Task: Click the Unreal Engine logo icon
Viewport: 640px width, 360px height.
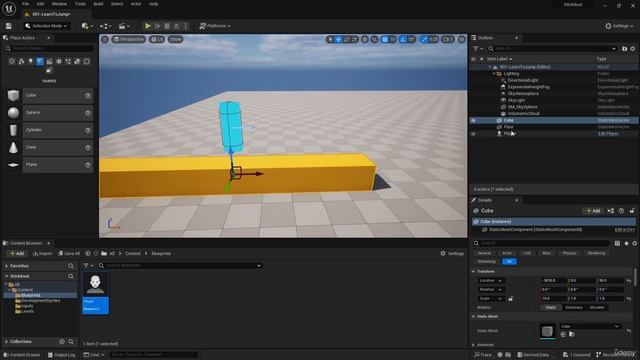Action: [9, 8]
